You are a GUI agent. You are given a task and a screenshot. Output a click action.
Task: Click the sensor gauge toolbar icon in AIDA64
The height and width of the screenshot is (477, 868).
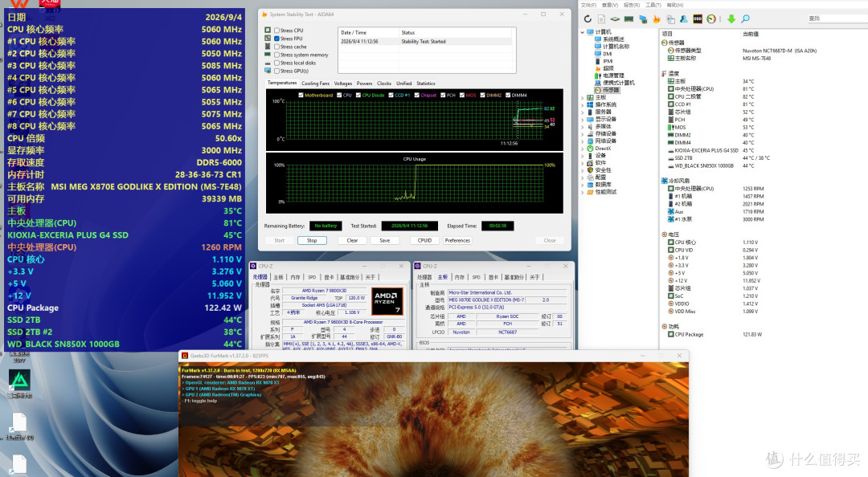711,18
